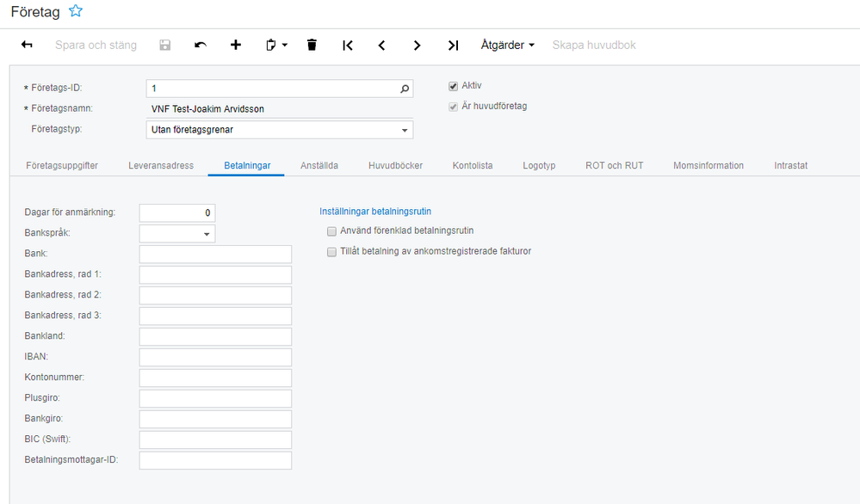Toggle the Aktiv checkbox
This screenshot has width=860, height=504.
[453, 86]
